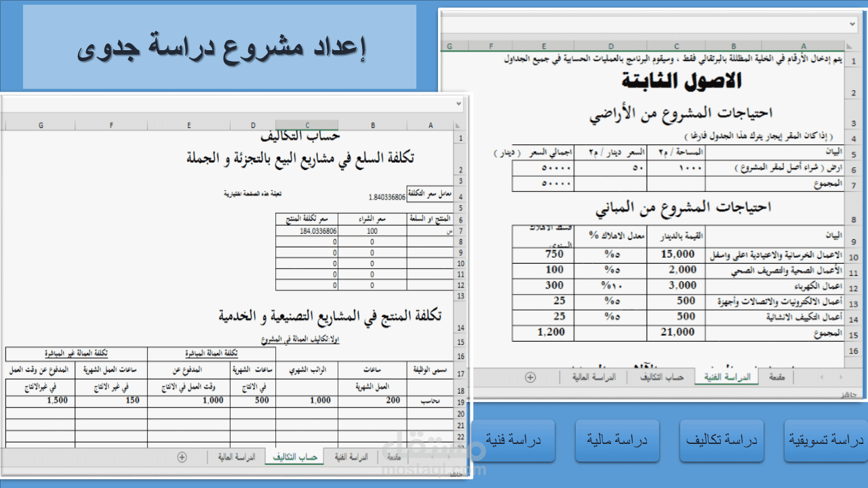Click the 21,000 buildings total cell
Screen dimensions: 868x488
[676, 333]
